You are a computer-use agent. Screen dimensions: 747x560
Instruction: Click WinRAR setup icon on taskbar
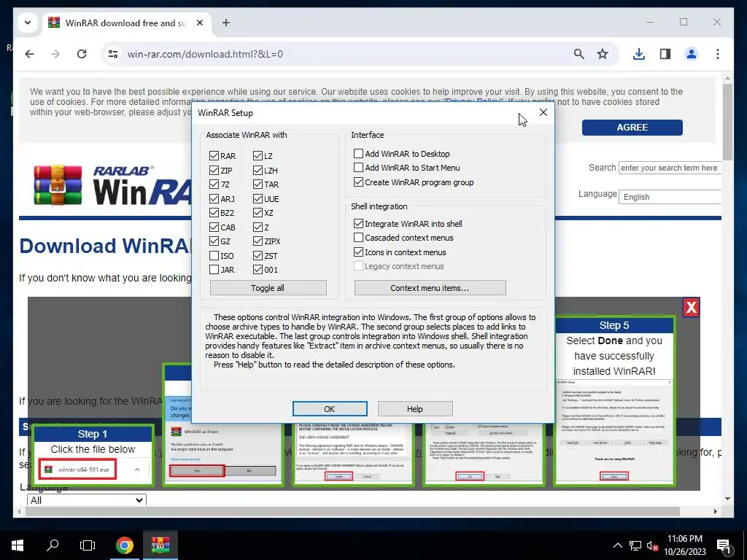(x=160, y=545)
